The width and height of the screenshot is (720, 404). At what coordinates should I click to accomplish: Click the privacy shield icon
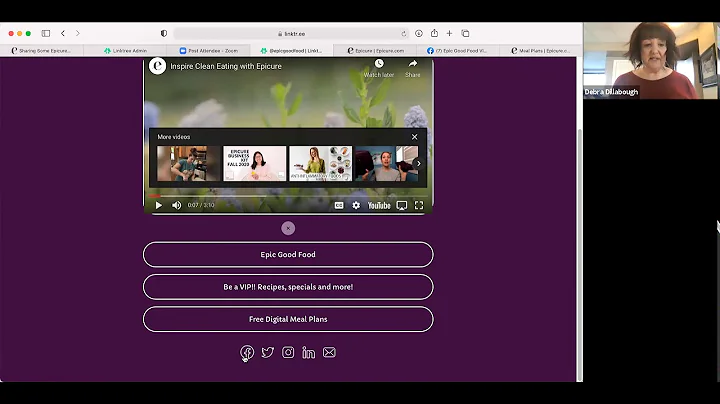(x=164, y=34)
